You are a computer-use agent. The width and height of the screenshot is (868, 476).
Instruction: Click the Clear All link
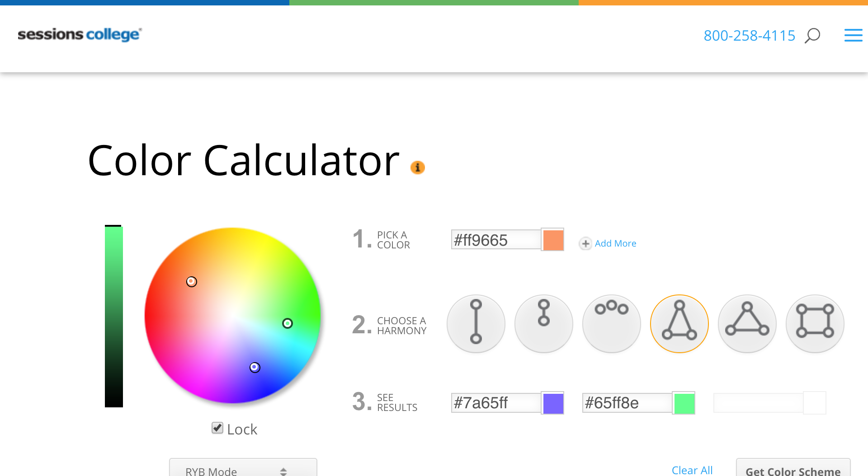(x=692, y=470)
